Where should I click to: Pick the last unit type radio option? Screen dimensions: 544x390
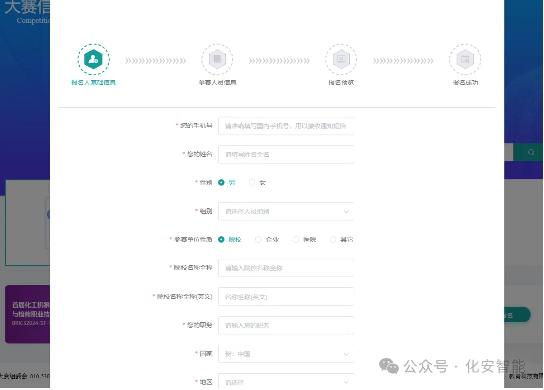(333, 239)
